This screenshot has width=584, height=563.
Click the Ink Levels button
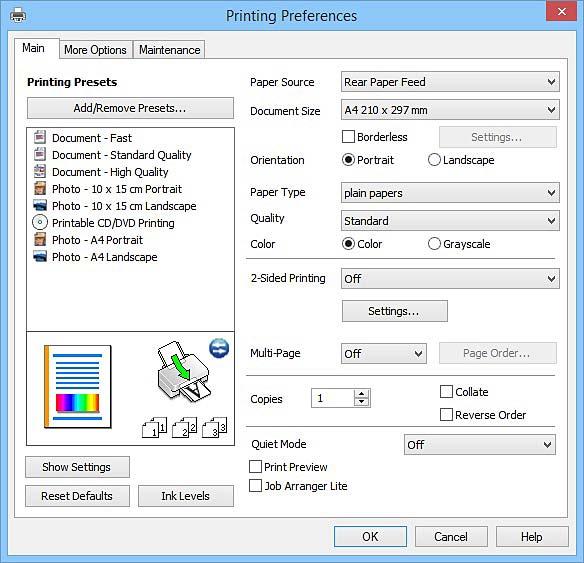click(x=185, y=496)
